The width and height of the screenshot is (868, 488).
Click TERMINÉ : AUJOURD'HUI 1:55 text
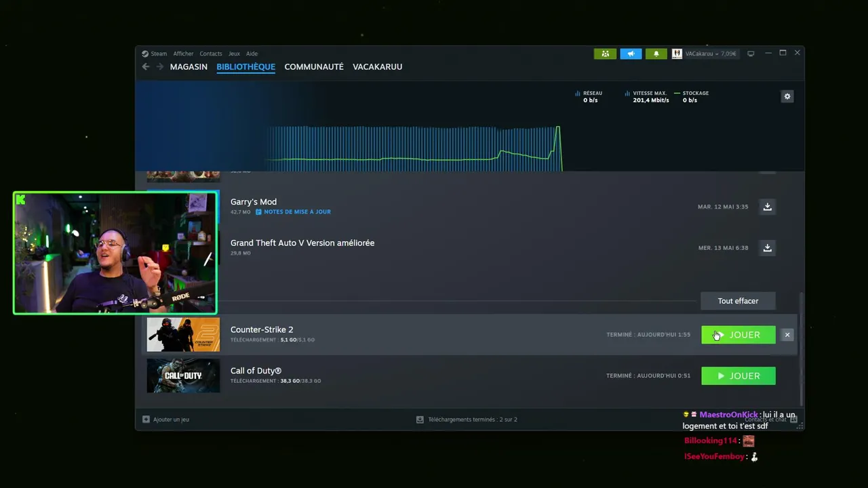tap(648, 335)
